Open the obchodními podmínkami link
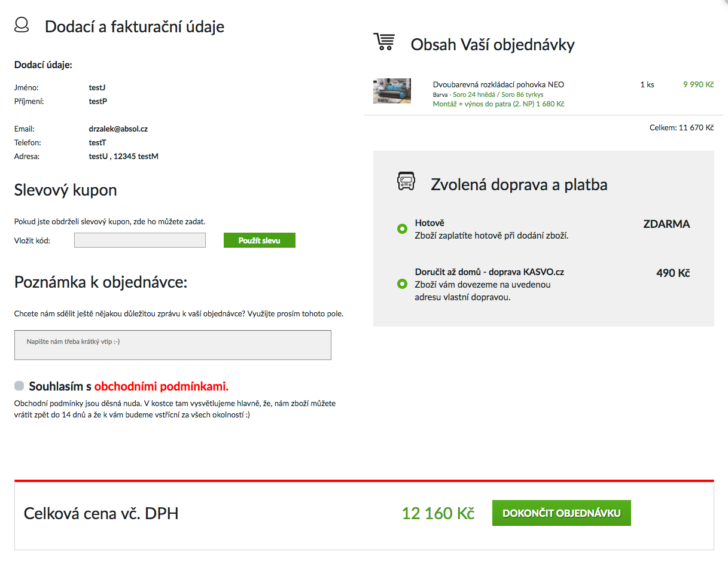Viewport: 728px width, 564px height. click(x=162, y=386)
